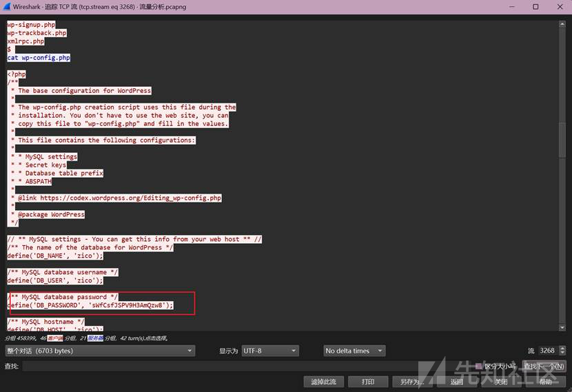Click the 'wp-signup.php' line
The image size is (572, 392).
31,24
